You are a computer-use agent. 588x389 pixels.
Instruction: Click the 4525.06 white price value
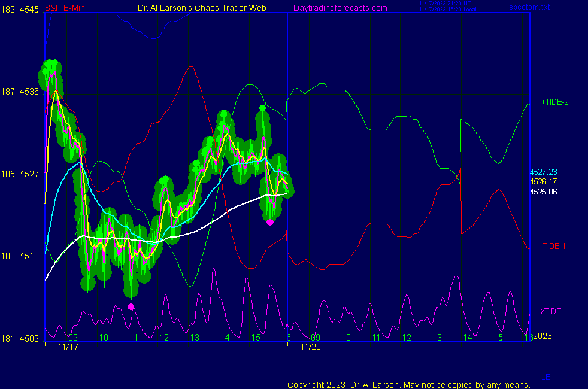coord(543,192)
